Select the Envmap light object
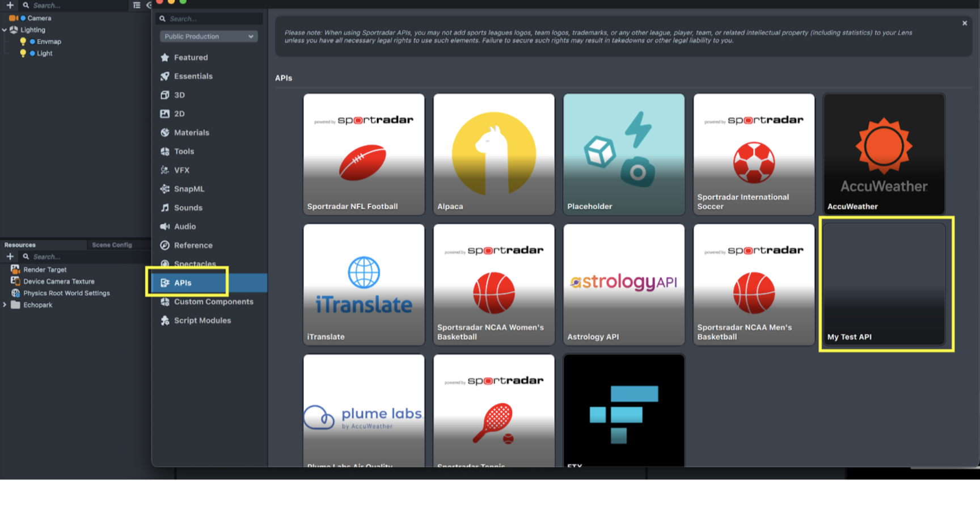This screenshot has height=514, width=980. pos(49,41)
